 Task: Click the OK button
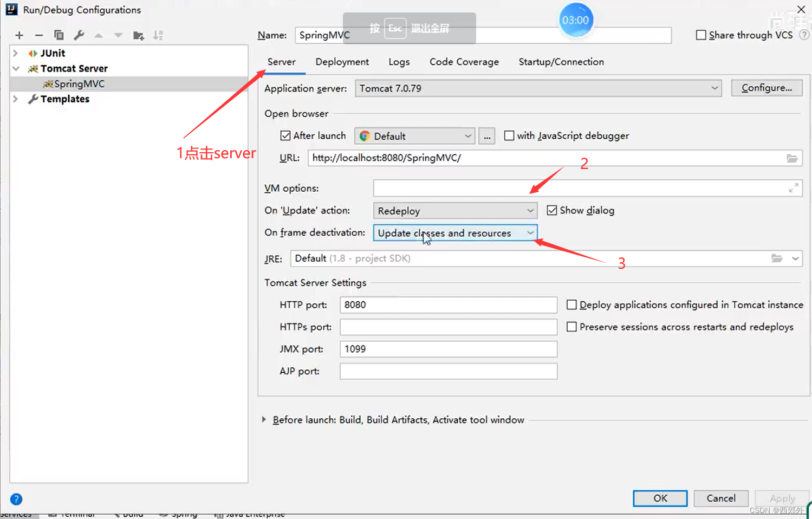[x=660, y=498]
